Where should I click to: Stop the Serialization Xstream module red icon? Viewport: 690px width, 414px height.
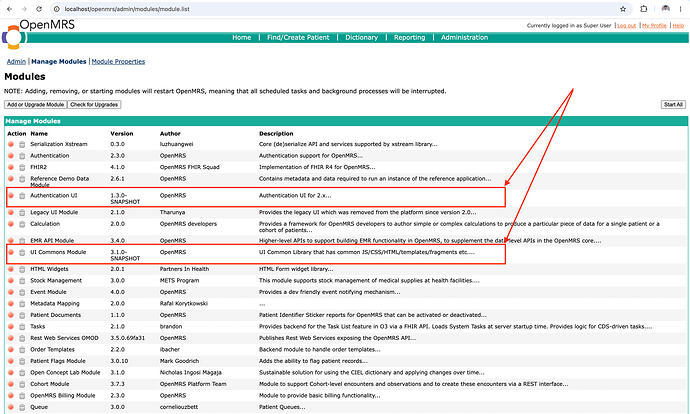11,144
